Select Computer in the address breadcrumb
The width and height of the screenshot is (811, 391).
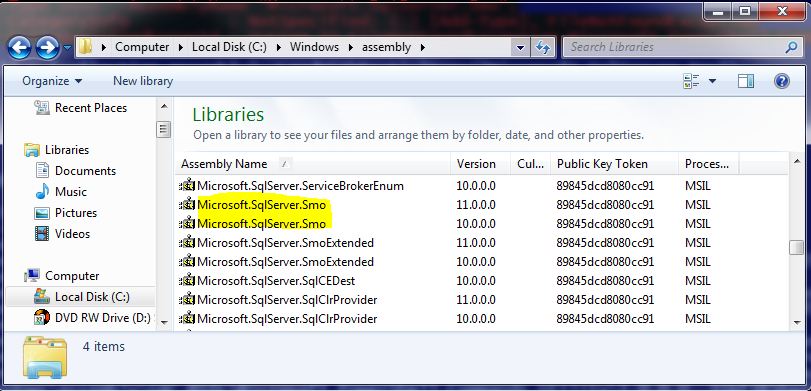click(142, 47)
